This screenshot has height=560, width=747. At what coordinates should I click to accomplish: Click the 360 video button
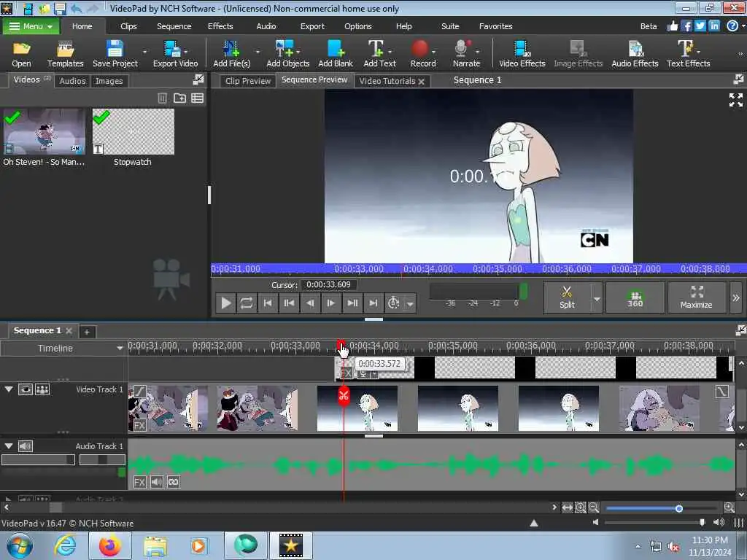pyautogui.click(x=635, y=297)
